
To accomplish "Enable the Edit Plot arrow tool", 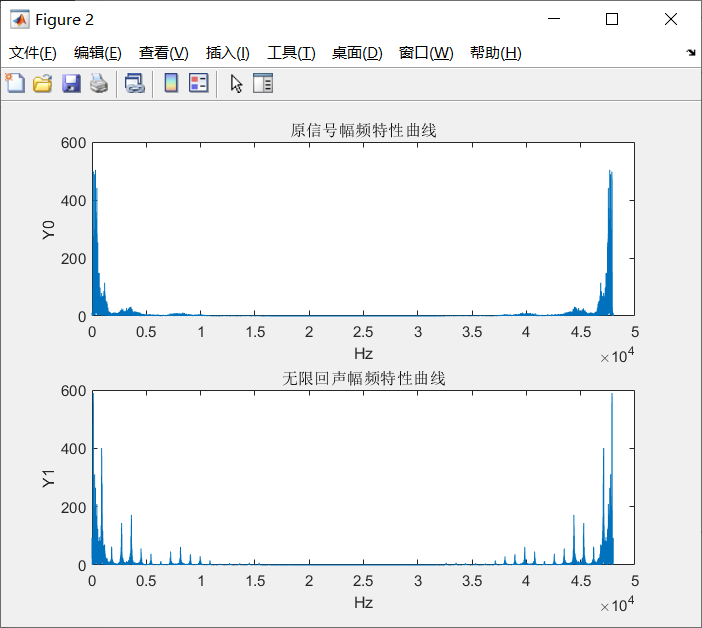I will [236, 84].
